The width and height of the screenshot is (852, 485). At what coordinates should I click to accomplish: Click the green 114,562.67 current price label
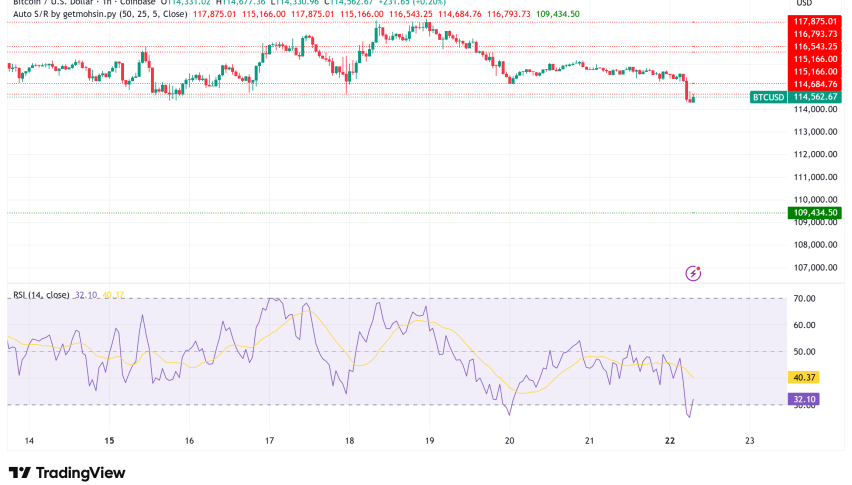(x=815, y=97)
